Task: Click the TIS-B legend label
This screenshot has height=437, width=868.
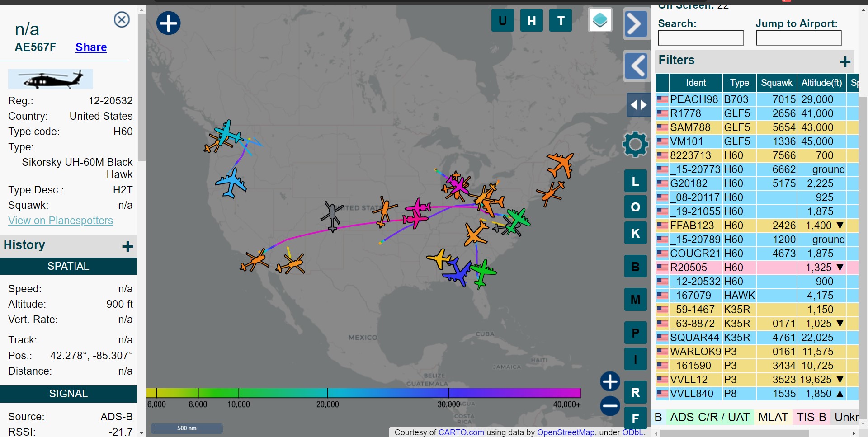Action: tap(811, 417)
